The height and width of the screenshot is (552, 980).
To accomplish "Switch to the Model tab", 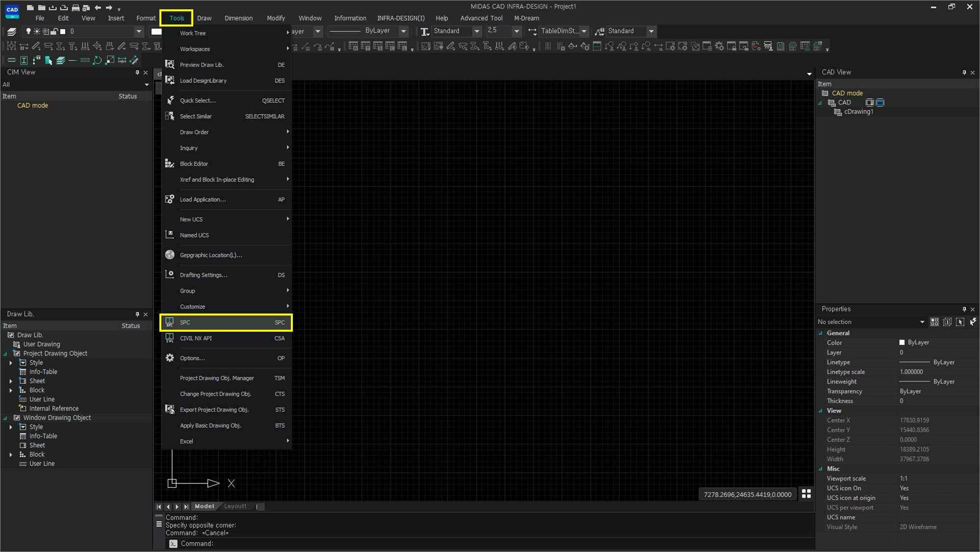I will (x=205, y=506).
